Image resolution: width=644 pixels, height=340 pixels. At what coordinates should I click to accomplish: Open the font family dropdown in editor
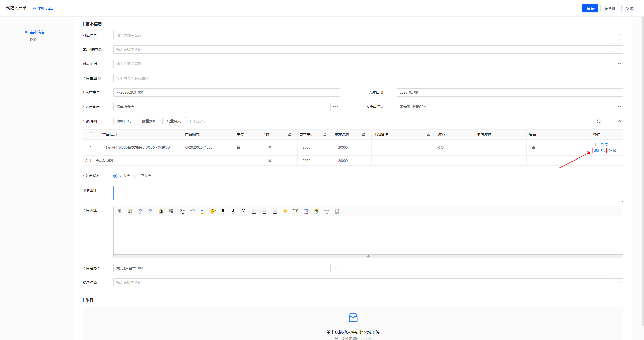click(182, 211)
